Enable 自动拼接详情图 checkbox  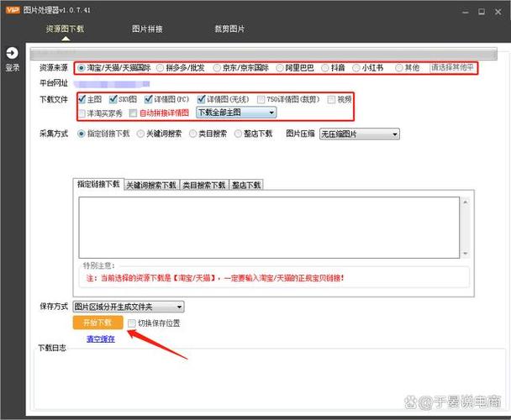point(133,113)
